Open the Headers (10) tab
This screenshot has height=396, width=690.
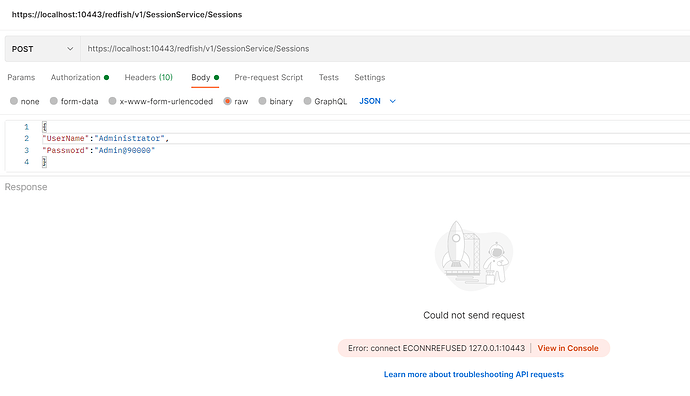point(149,77)
